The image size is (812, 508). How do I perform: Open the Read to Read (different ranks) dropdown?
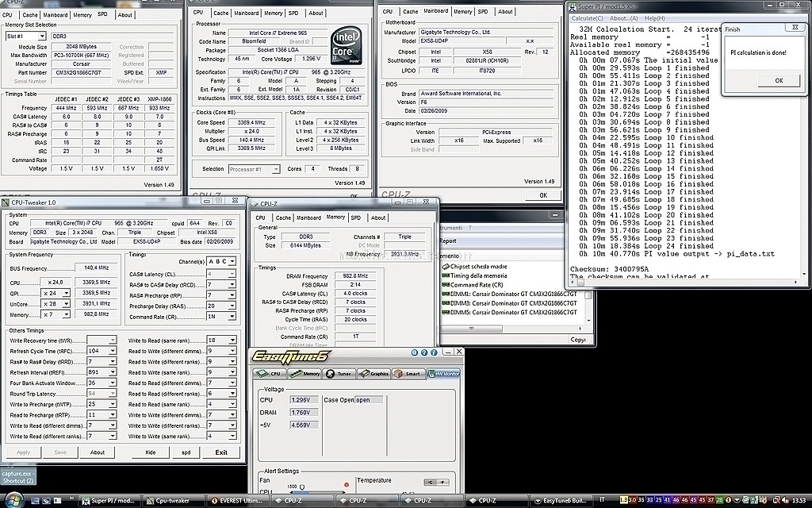click(x=232, y=394)
